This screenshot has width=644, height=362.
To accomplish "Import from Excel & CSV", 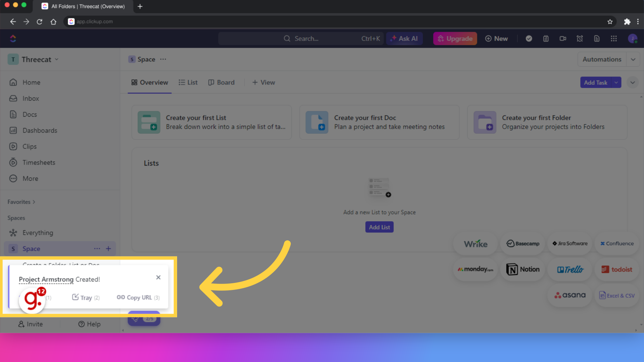I will tap(617, 295).
